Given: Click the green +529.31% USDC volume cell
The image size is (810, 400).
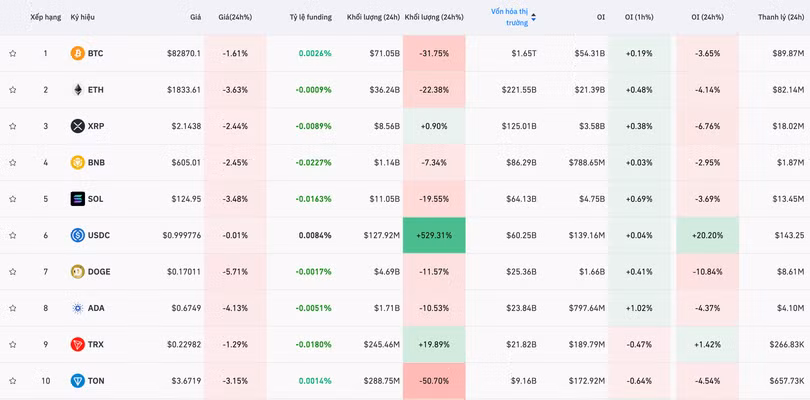Looking at the screenshot, I should coord(434,235).
